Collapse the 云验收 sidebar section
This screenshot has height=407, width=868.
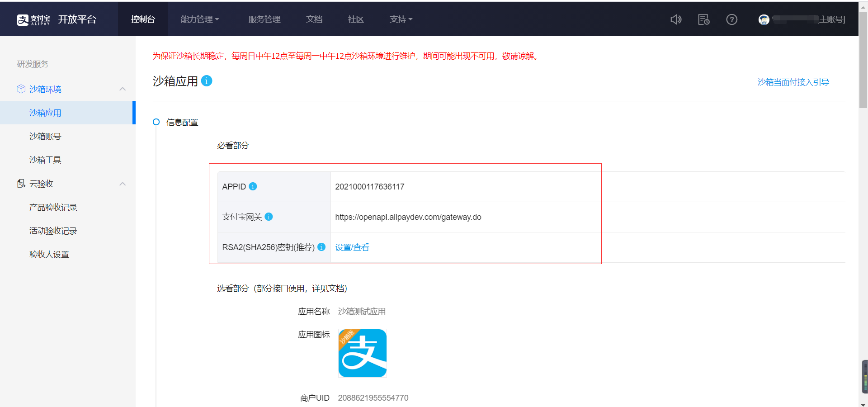pos(123,184)
